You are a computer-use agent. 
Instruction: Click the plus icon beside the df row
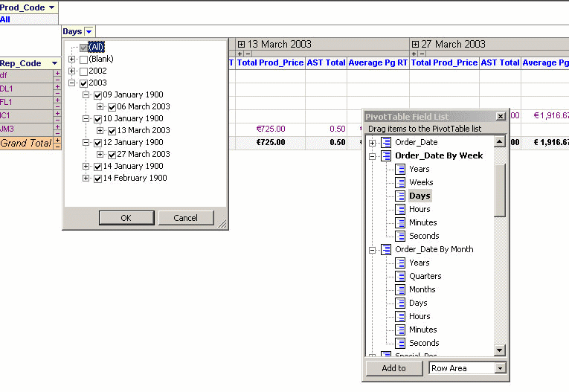point(57,73)
